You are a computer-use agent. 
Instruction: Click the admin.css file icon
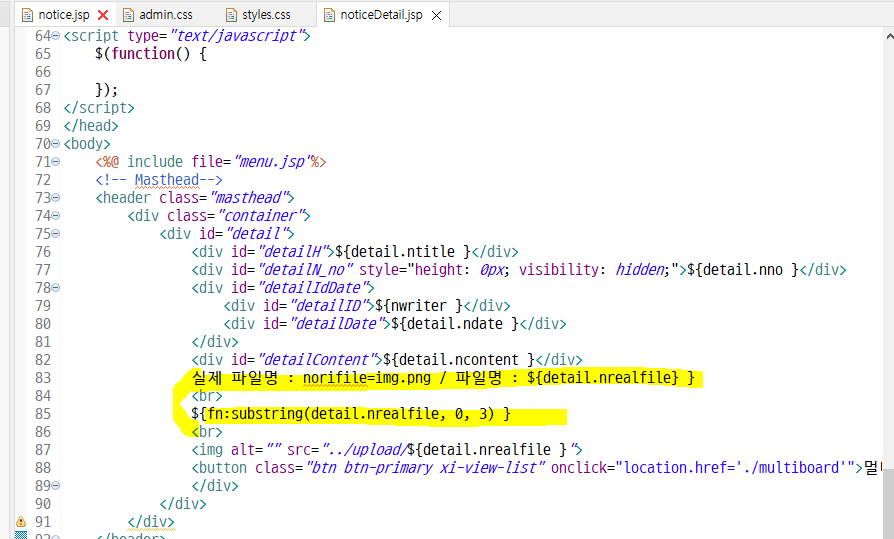tap(129, 15)
